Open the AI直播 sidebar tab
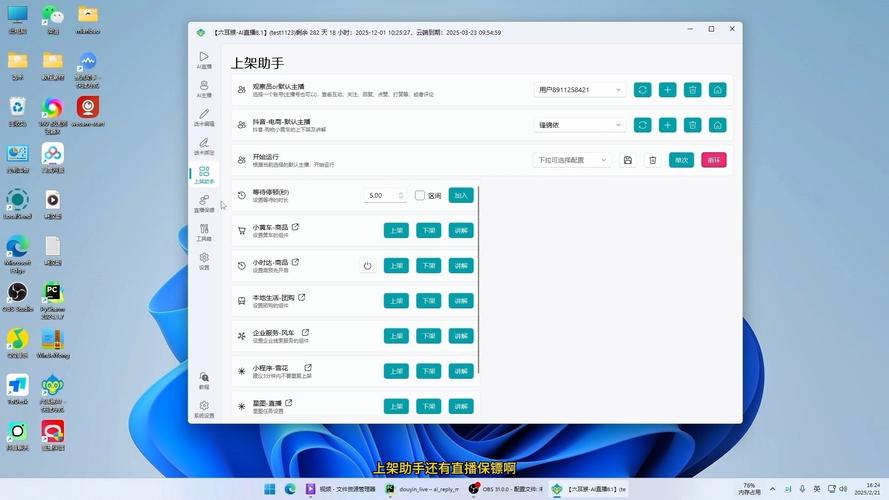Viewport: 889px width, 500px height. (x=204, y=60)
